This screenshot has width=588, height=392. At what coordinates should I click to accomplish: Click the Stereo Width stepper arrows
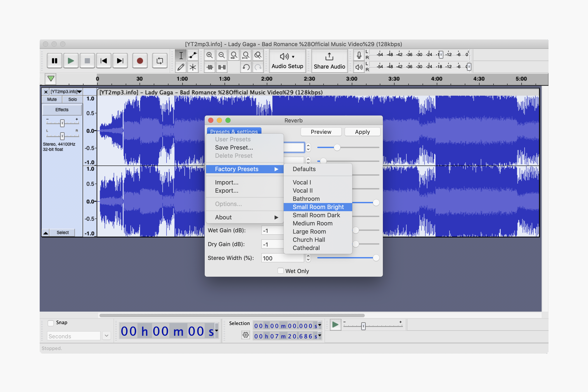[x=308, y=258]
